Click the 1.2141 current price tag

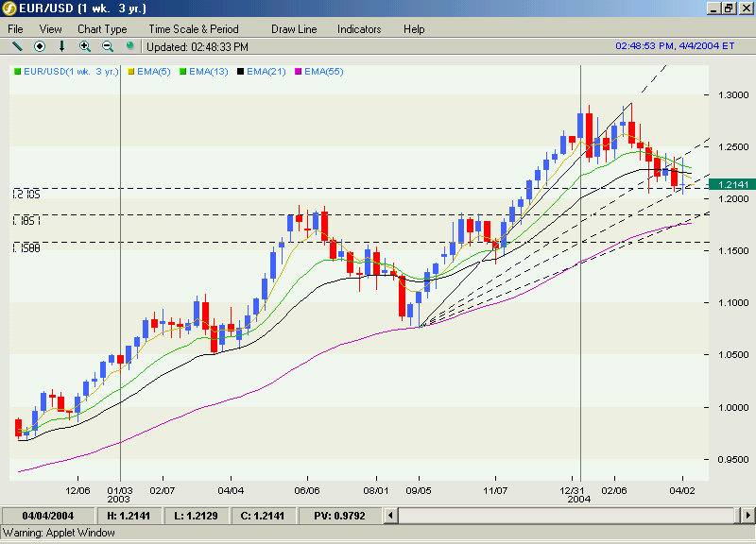coord(732,184)
